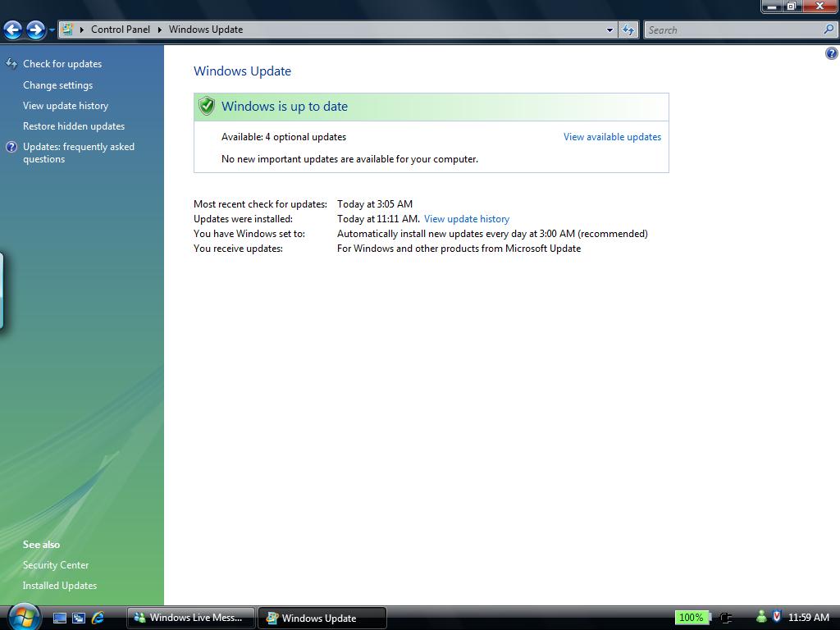Expand the arrow before Control Panel breadcrumb
Screen dimensions: 840x630
82,30
